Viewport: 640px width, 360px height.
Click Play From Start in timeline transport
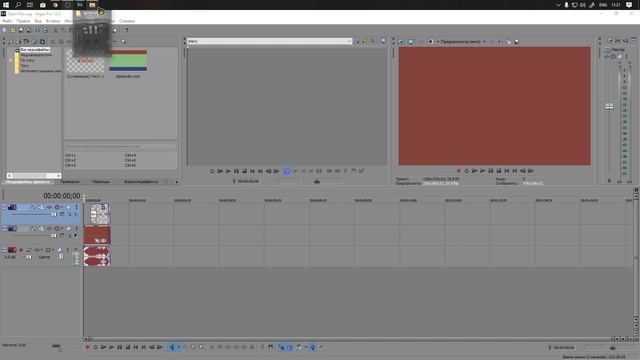pyautogui.click(x=104, y=347)
